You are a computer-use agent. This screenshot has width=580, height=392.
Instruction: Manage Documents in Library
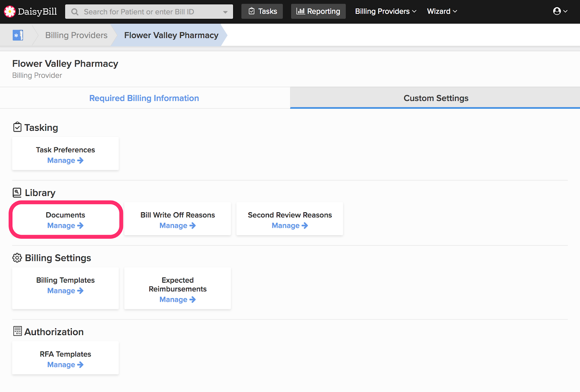click(x=65, y=226)
